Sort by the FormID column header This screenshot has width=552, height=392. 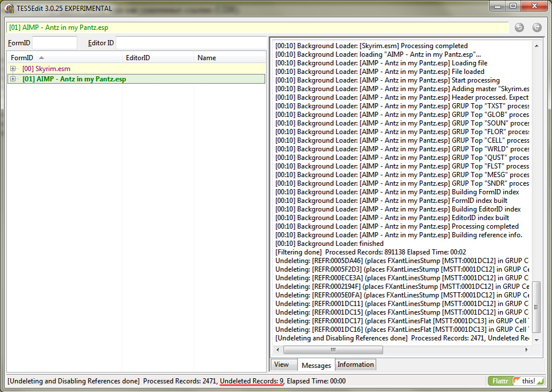click(65, 58)
